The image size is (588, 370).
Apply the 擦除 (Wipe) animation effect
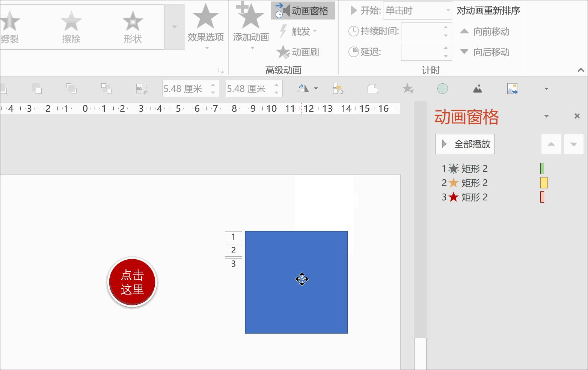coord(71,26)
